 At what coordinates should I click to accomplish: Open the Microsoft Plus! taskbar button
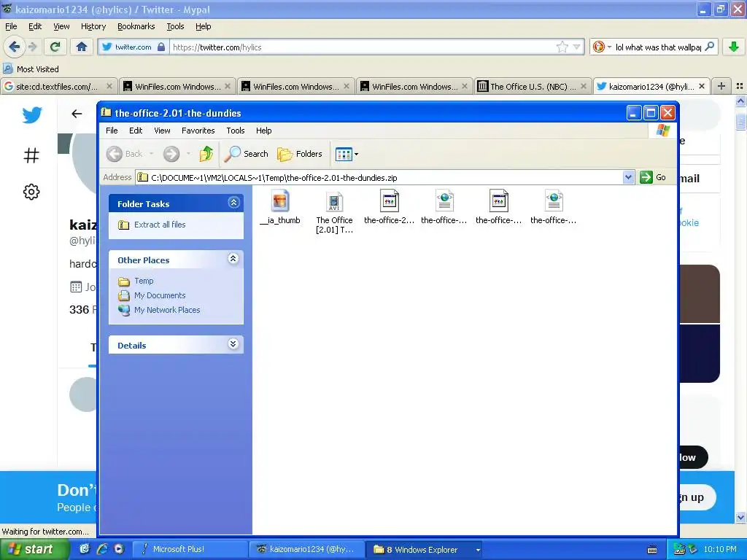190,549
